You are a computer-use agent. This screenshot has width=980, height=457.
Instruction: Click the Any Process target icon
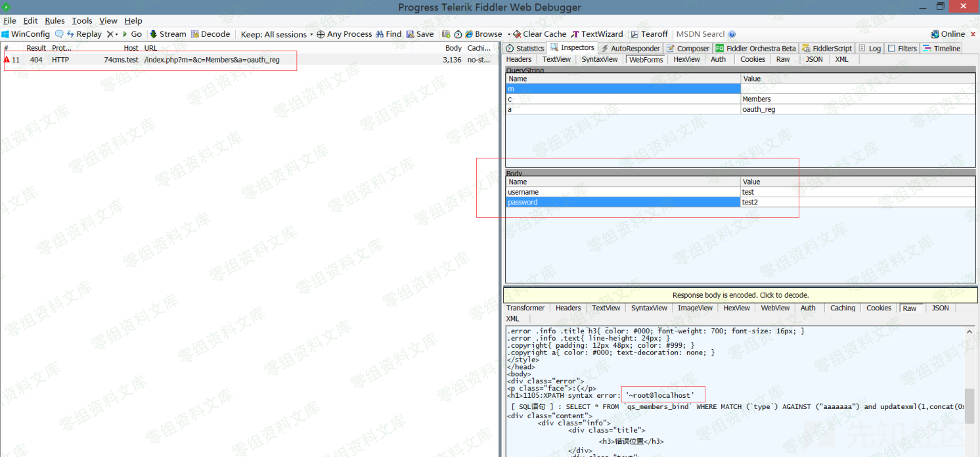[321, 34]
